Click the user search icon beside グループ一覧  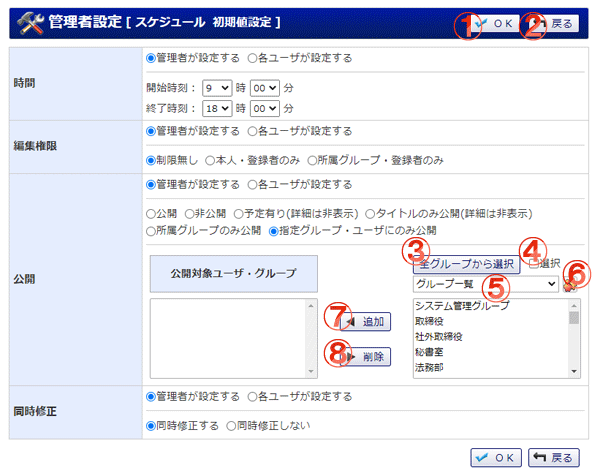[x=570, y=285]
